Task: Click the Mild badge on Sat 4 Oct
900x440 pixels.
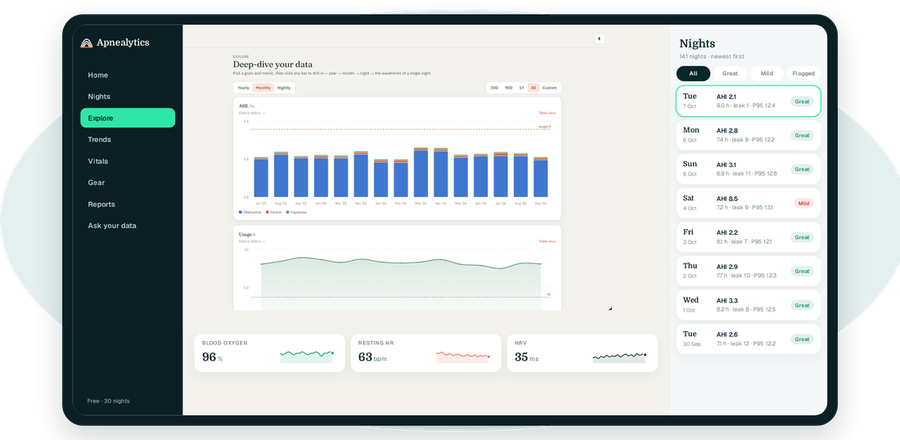Action: (x=804, y=203)
